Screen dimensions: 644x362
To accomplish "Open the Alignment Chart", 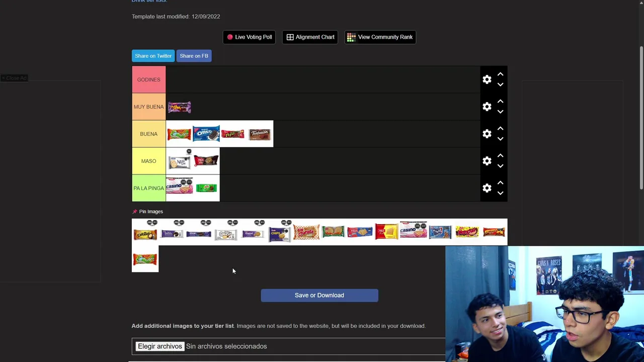I will pyautogui.click(x=310, y=37).
